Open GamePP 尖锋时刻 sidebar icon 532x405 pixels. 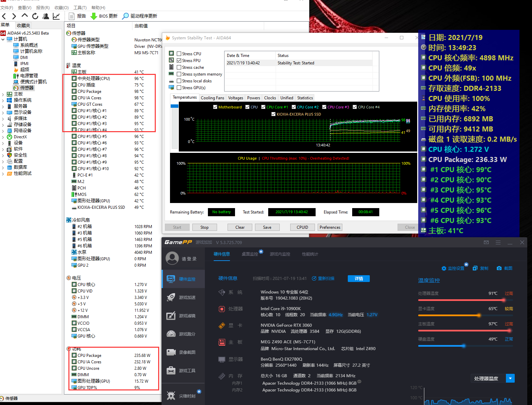[171, 396]
